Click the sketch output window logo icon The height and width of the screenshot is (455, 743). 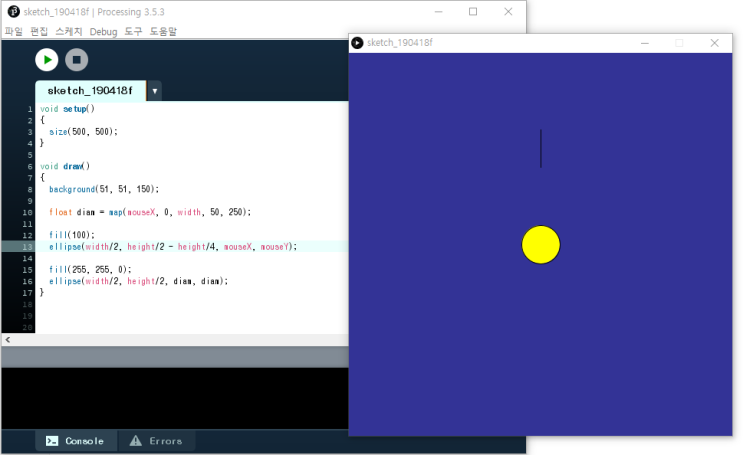(357, 43)
